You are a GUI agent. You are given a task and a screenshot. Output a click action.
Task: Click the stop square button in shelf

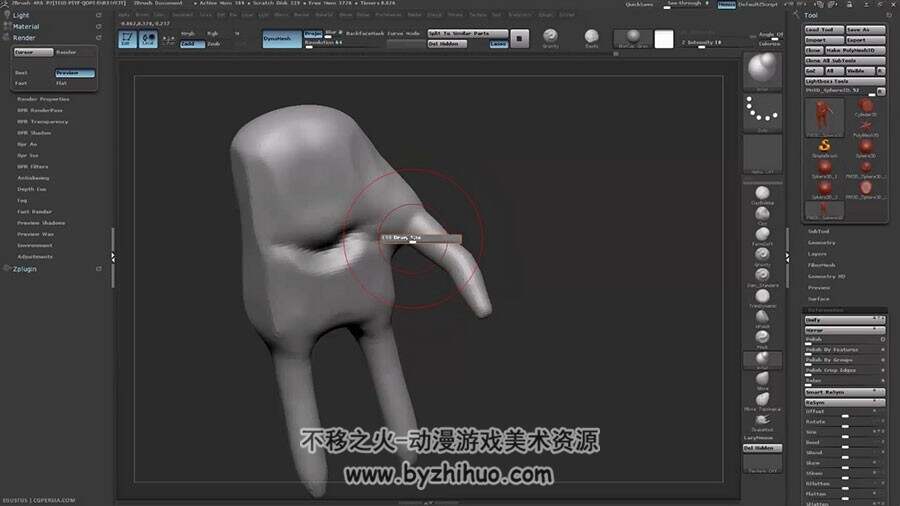pyautogui.click(x=519, y=38)
